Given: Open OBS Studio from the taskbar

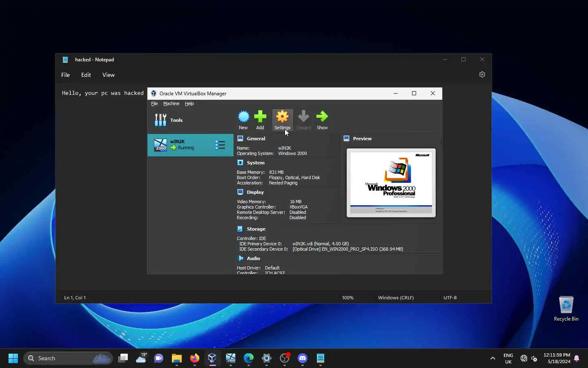Looking at the screenshot, I should [285, 358].
